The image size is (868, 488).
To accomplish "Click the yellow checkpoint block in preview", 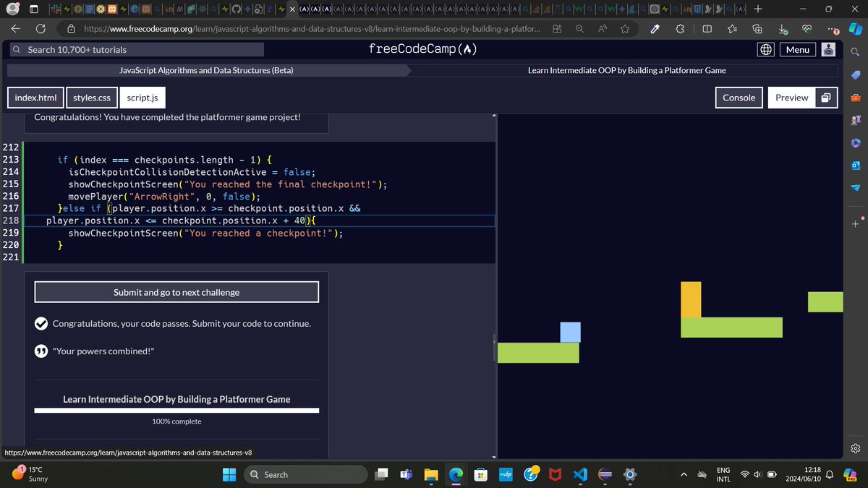I will point(691,299).
